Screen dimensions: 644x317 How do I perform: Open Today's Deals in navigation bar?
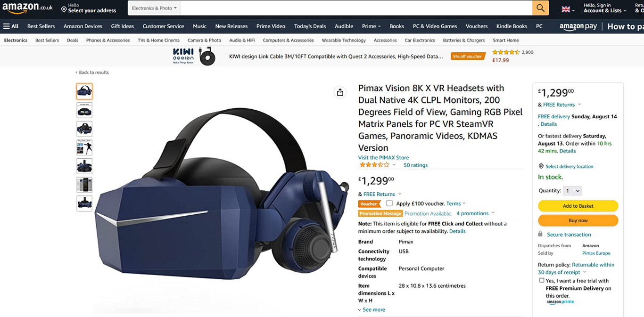310,26
